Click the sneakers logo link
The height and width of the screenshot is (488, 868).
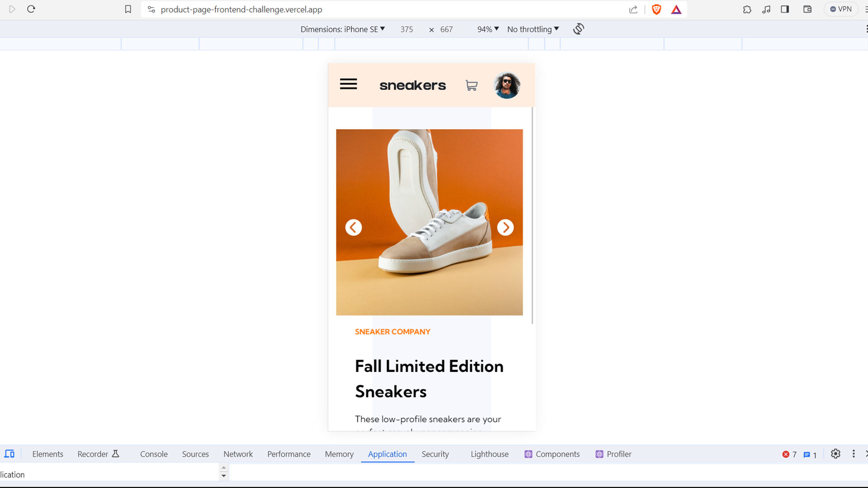pyautogui.click(x=412, y=85)
